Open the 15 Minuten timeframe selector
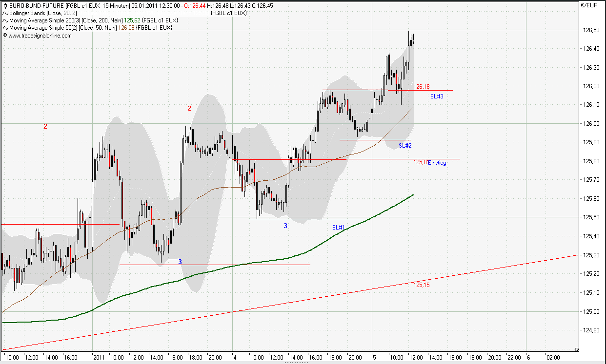 point(112,6)
